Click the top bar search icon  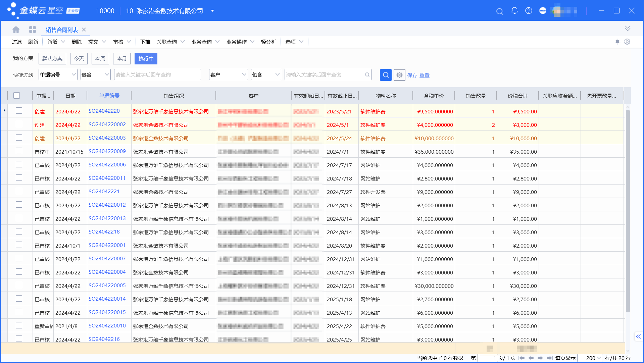pyautogui.click(x=499, y=11)
